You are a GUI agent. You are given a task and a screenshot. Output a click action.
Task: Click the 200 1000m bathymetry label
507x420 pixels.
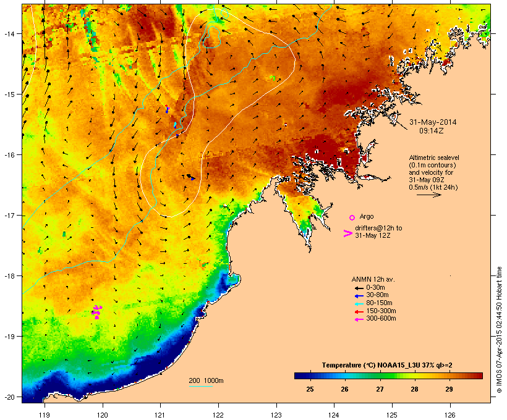[206, 381]
